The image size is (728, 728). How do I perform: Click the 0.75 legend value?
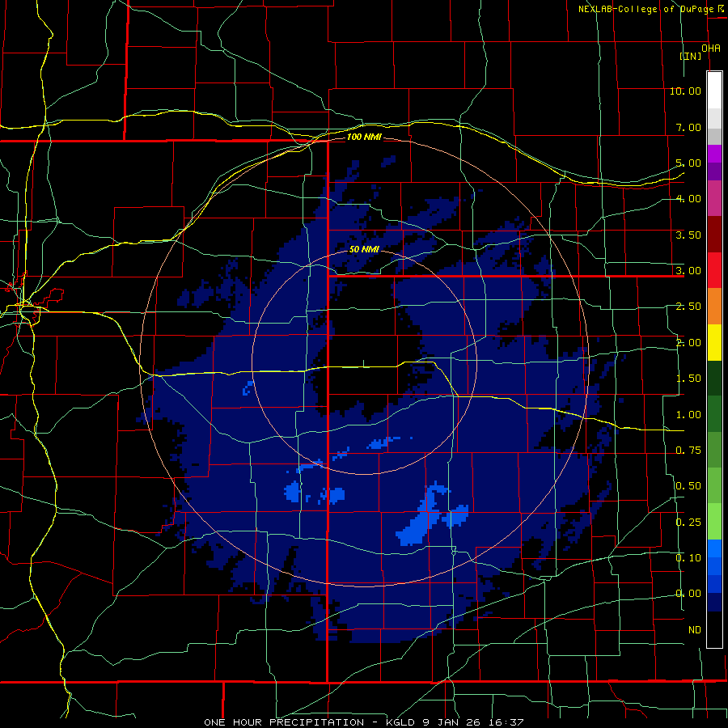(x=688, y=451)
